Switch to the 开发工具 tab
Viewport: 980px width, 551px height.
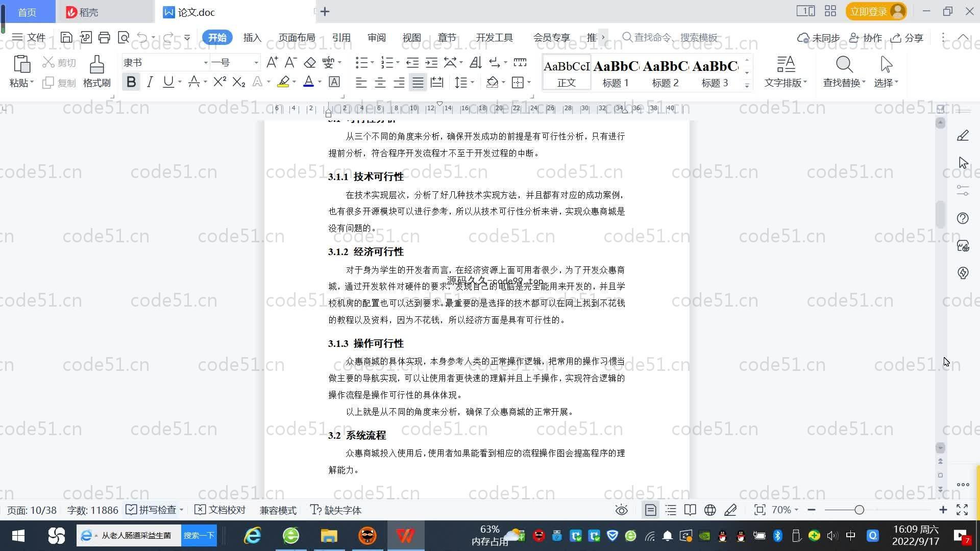495,38
